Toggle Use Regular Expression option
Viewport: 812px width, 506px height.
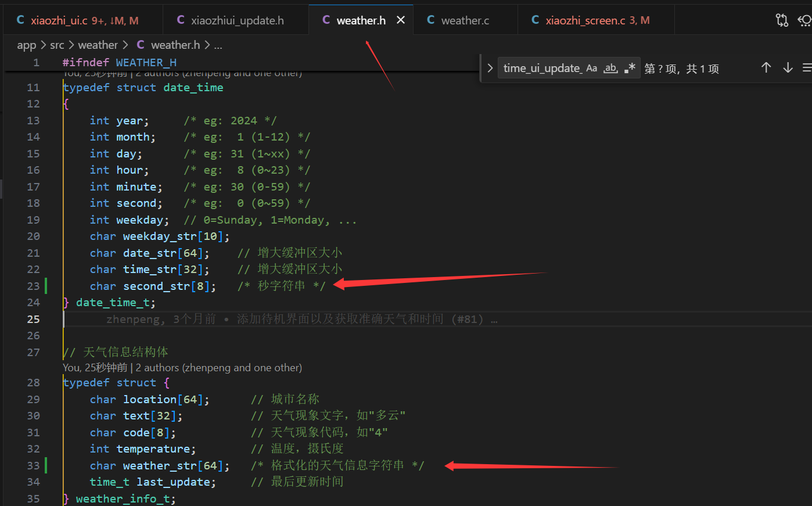pyautogui.click(x=630, y=69)
